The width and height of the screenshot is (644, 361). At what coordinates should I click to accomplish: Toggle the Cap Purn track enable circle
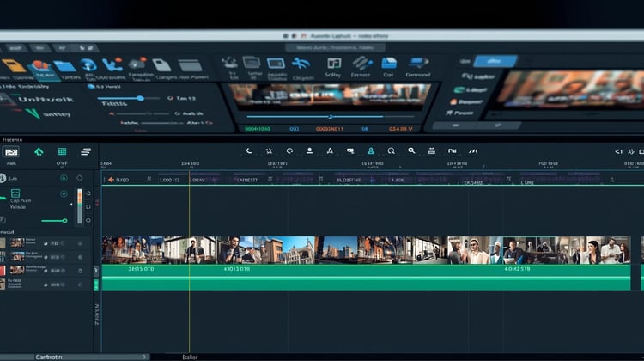point(64,193)
